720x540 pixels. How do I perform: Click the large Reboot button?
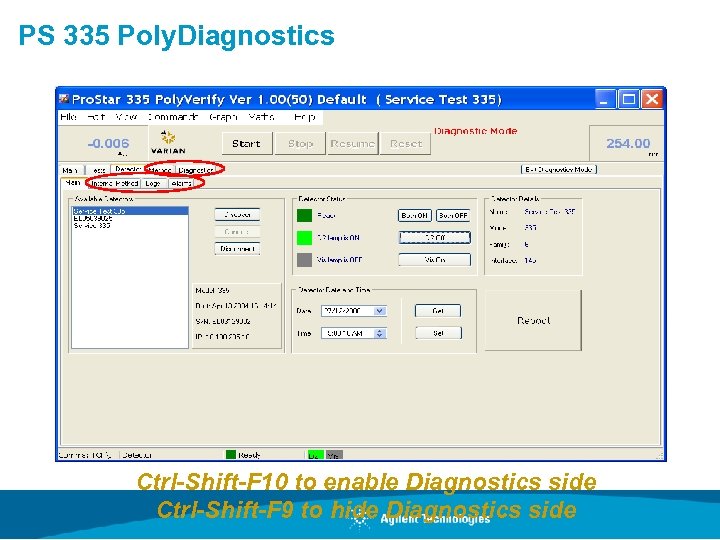[x=533, y=321]
